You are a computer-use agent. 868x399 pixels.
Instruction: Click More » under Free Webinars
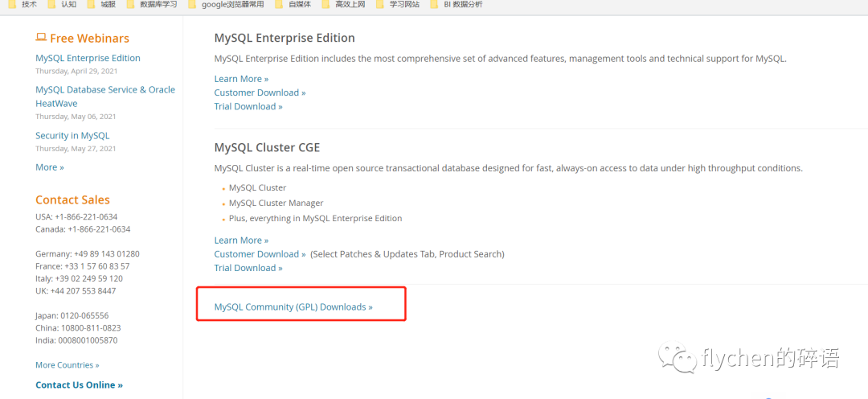click(x=49, y=167)
